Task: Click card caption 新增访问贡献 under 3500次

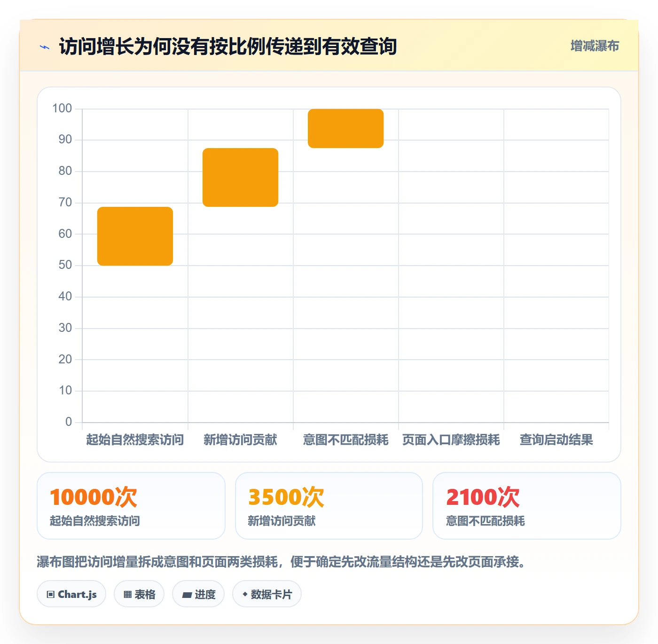Action: coord(282,521)
